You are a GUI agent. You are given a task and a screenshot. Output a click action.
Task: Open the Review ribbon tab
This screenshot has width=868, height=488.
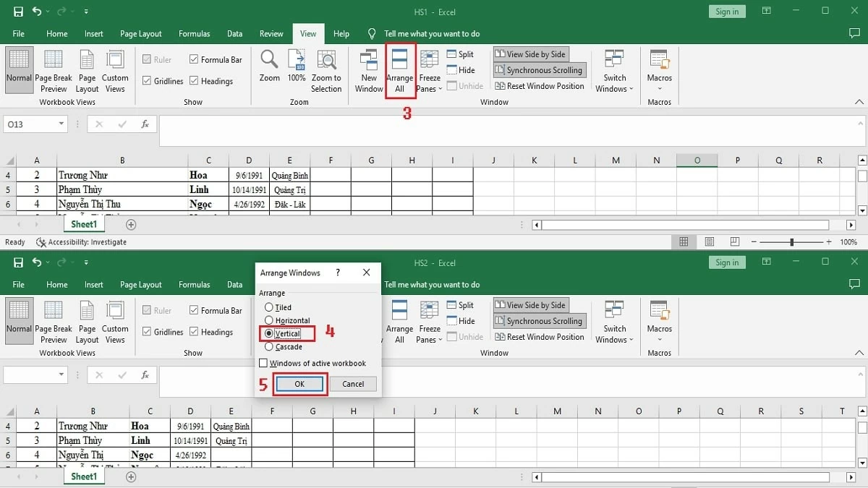[x=271, y=33]
